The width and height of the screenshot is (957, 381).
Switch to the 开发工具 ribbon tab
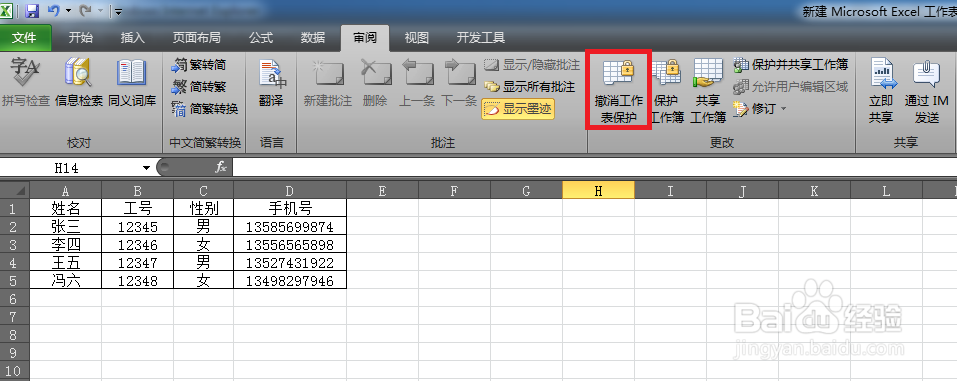click(480, 38)
